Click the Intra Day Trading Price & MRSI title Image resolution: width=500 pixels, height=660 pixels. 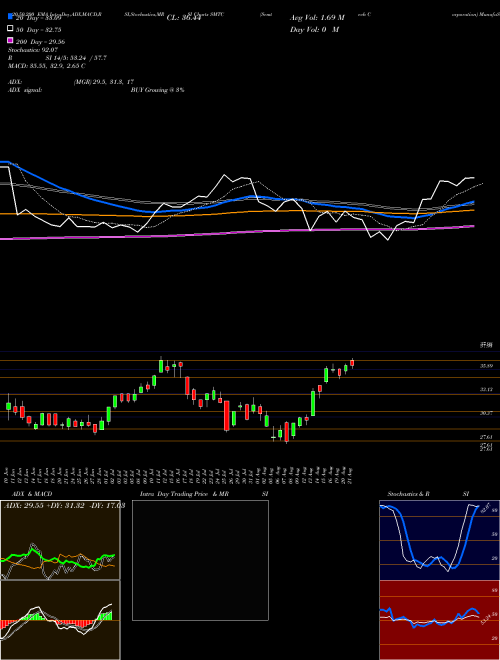tap(204, 494)
